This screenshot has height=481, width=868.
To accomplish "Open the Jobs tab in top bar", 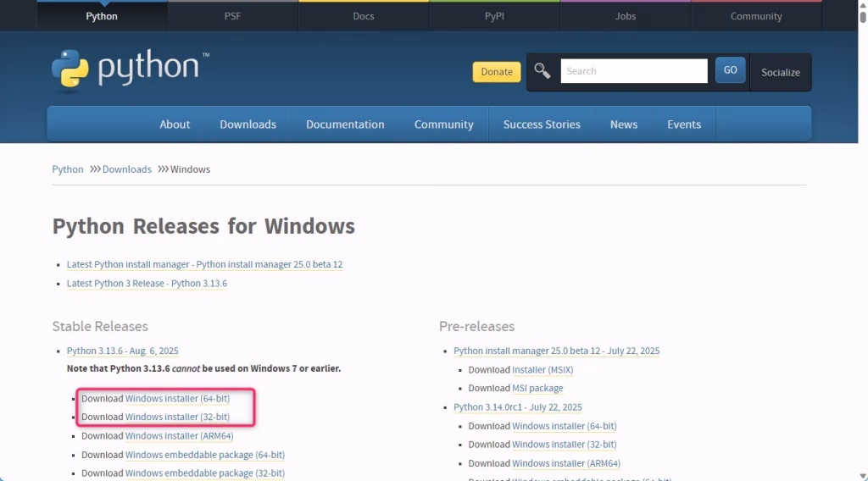I will (626, 16).
